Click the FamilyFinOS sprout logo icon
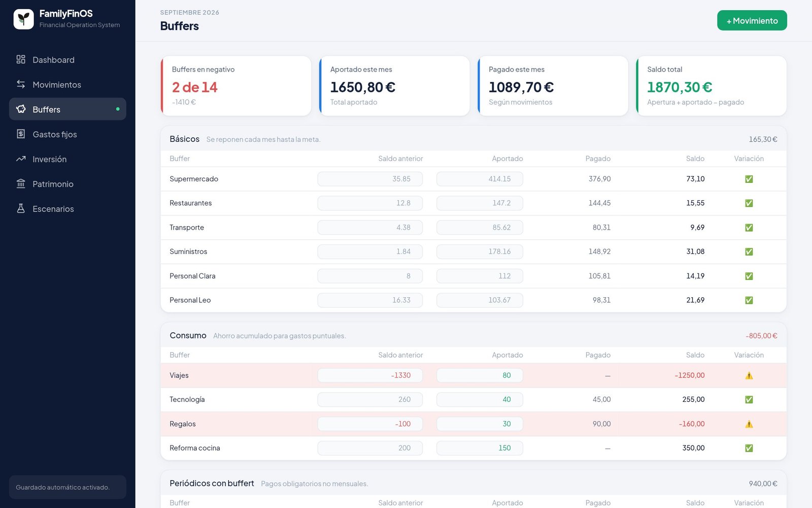This screenshot has height=508, width=812. click(23, 19)
